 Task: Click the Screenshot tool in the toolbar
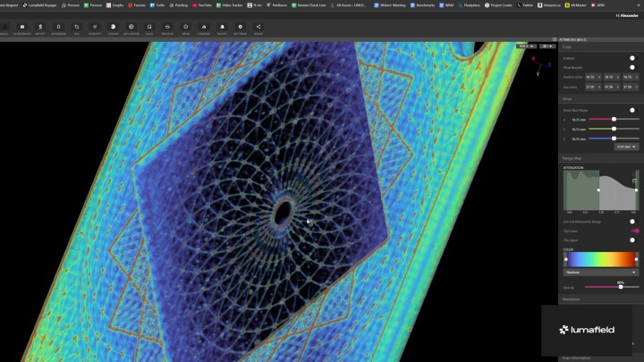pos(21,27)
